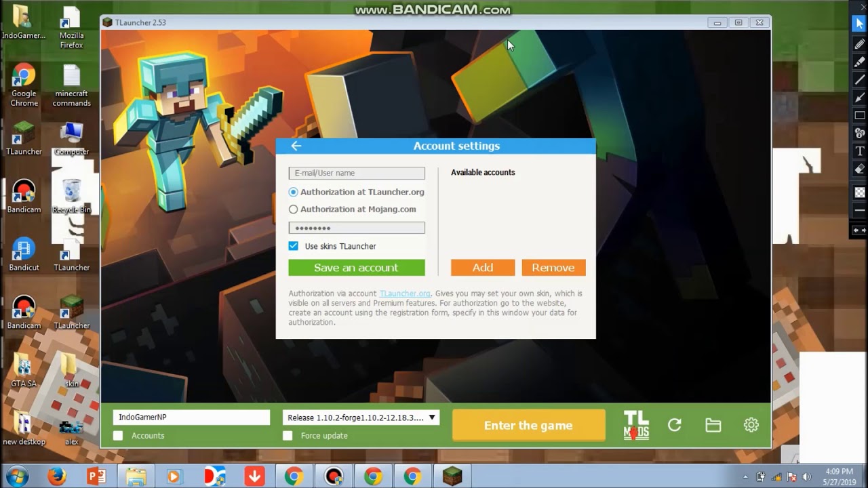Select Bandicam pencil drawing tool
The width and height of the screenshot is (868, 488).
click(860, 44)
